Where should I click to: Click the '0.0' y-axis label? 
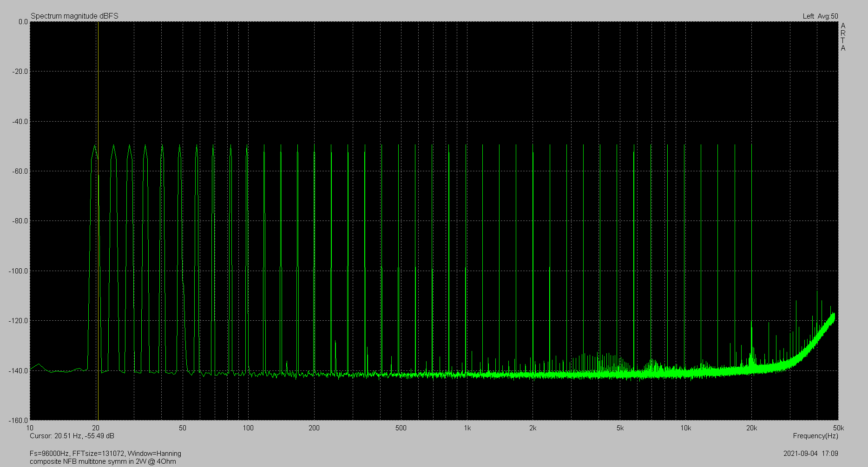[x=23, y=22]
